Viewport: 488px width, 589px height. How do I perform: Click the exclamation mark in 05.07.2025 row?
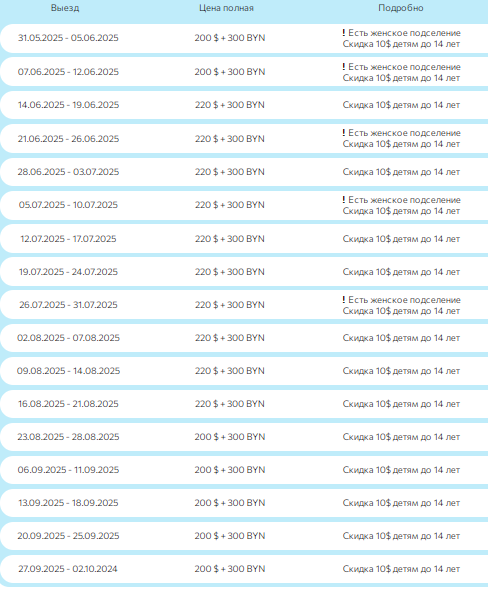pos(343,199)
